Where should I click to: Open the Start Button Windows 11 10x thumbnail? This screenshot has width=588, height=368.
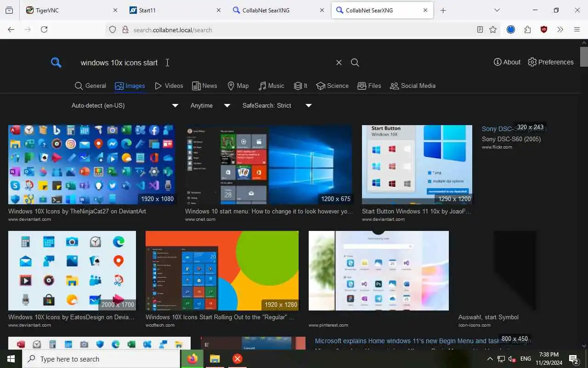pos(417,165)
